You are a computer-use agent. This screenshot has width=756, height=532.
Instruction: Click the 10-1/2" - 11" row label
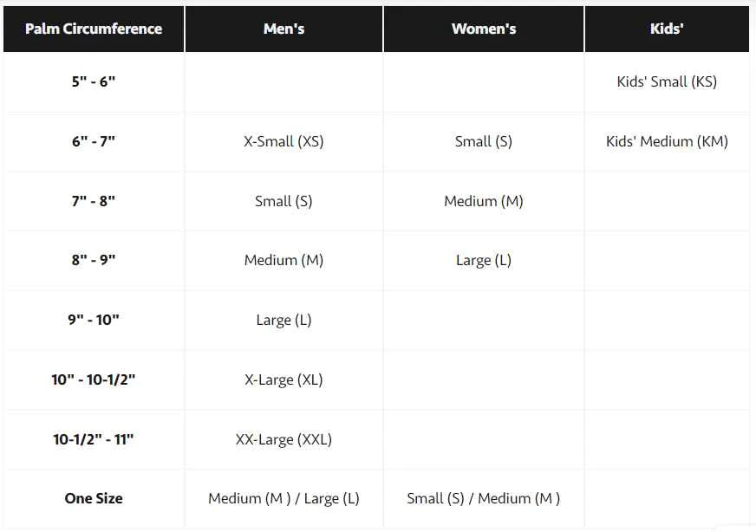[94, 439]
